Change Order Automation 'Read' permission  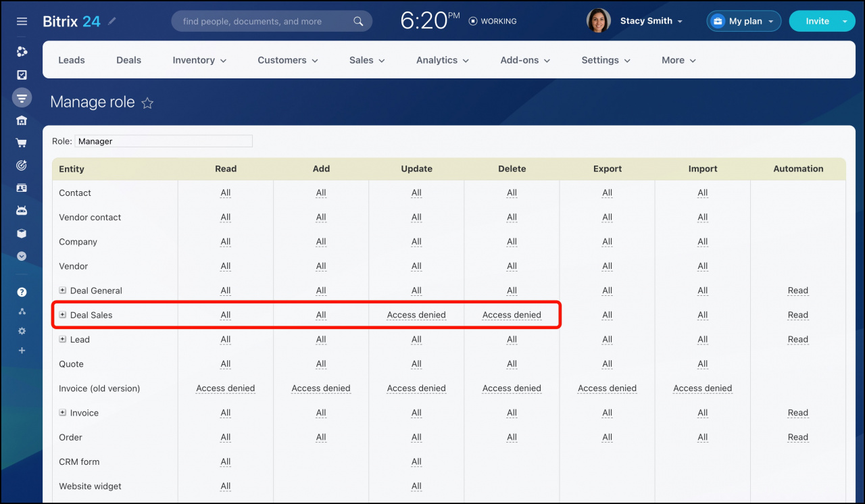tap(798, 437)
